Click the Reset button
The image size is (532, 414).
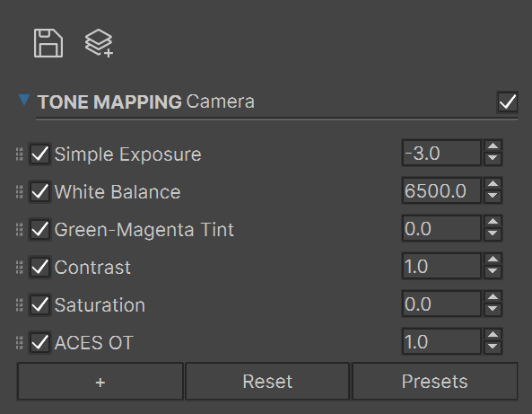tap(267, 382)
